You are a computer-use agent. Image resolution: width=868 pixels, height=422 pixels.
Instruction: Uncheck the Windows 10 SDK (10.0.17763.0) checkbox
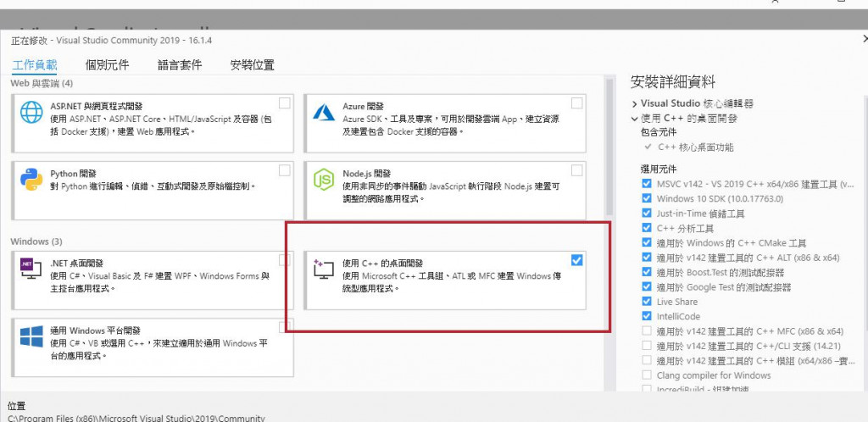[647, 198]
